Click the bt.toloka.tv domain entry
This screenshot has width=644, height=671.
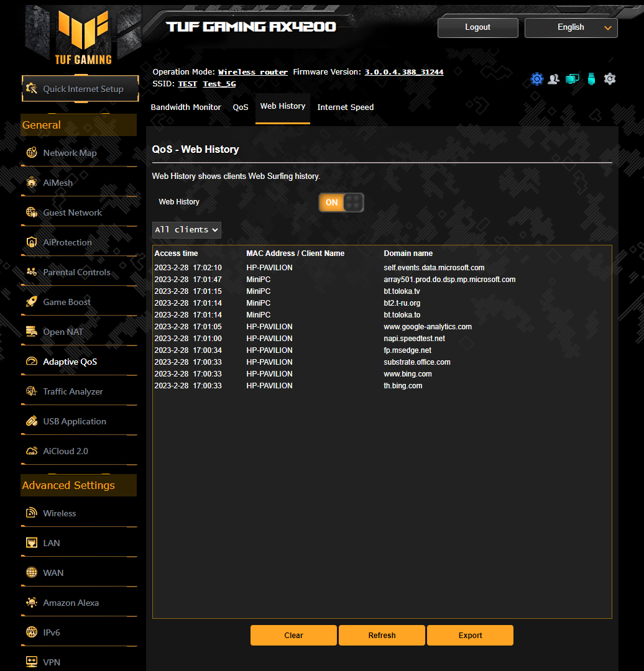coord(402,291)
